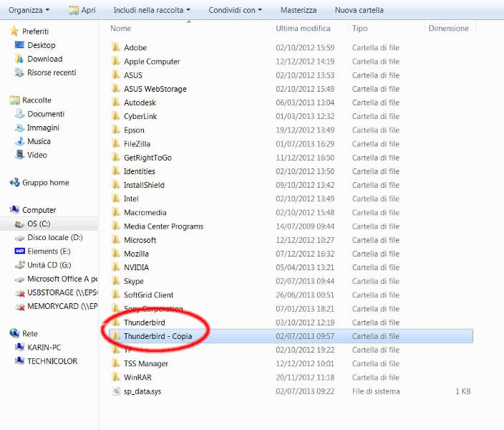Select the GetRightToGo folder
Viewport: 504px width, 430px height.
tap(147, 158)
